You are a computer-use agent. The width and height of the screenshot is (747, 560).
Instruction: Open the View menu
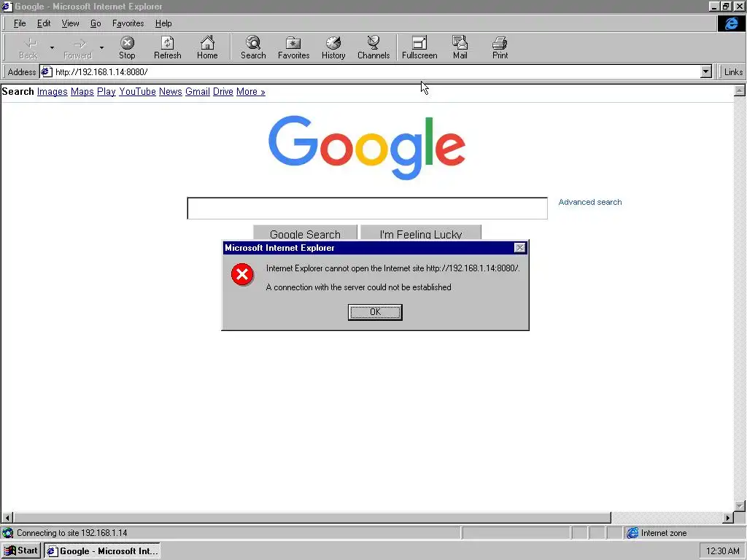click(71, 23)
